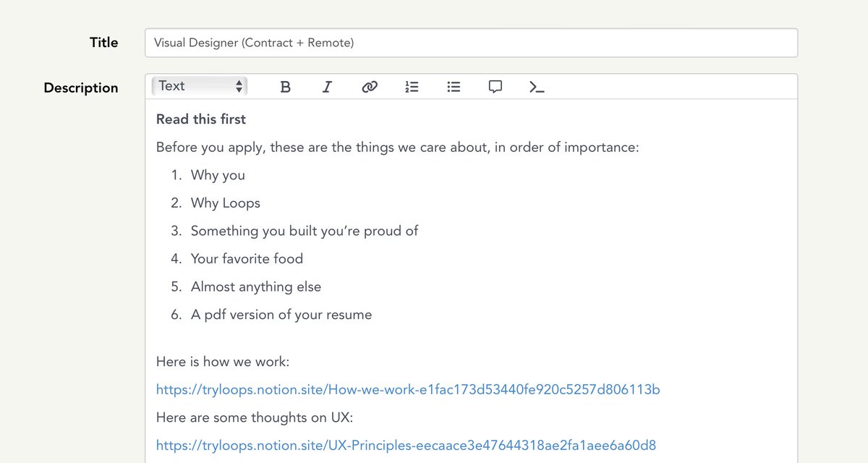Create a bulleted list in the description
Screen dimensions: 868x463
pyautogui.click(x=454, y=87)
